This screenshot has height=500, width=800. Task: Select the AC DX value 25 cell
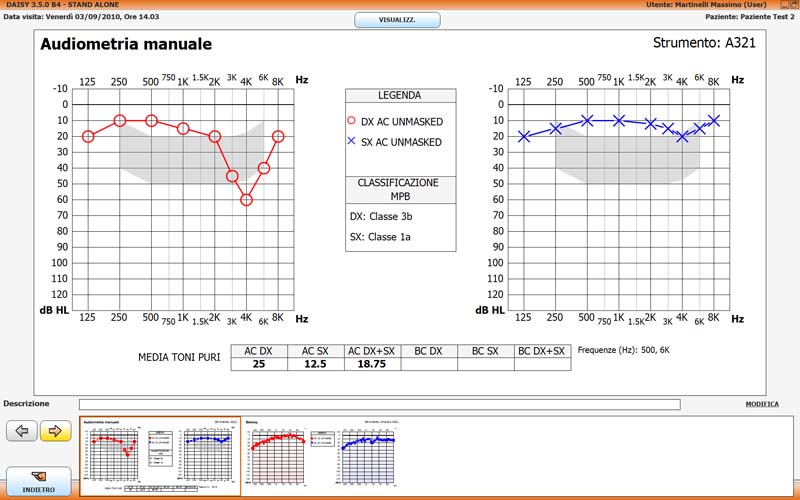tap(258, 364)
